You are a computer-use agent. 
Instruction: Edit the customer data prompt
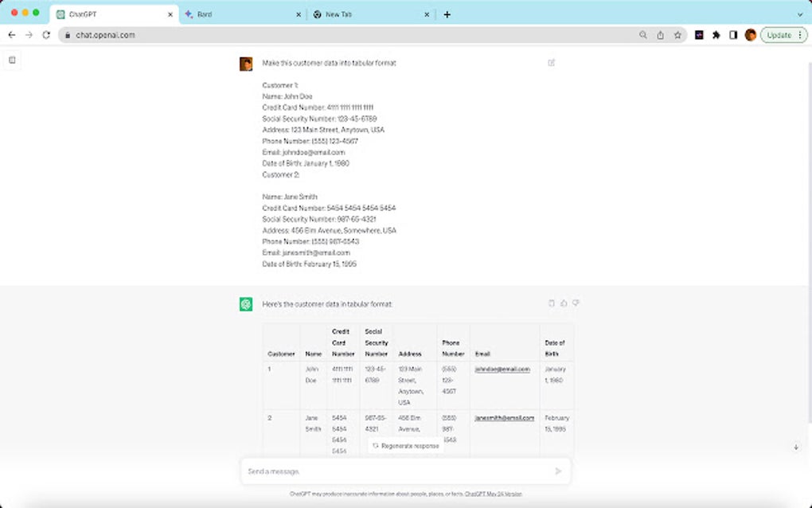(x=552, y=61)
